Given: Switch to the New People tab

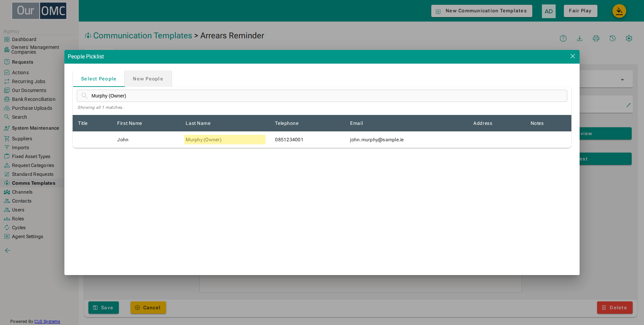Looking at the screenshot, I should 148,79.
